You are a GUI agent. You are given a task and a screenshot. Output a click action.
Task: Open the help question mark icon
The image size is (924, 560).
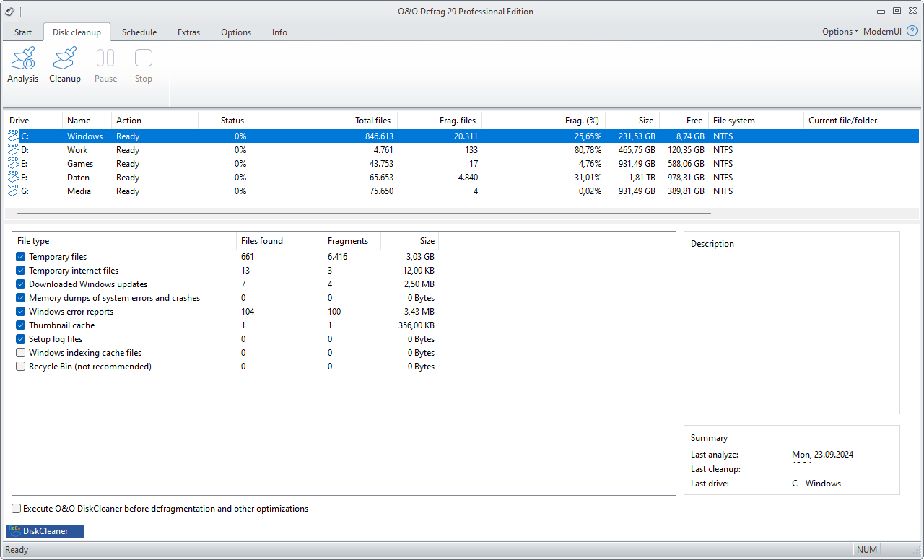tap(912, 31)
